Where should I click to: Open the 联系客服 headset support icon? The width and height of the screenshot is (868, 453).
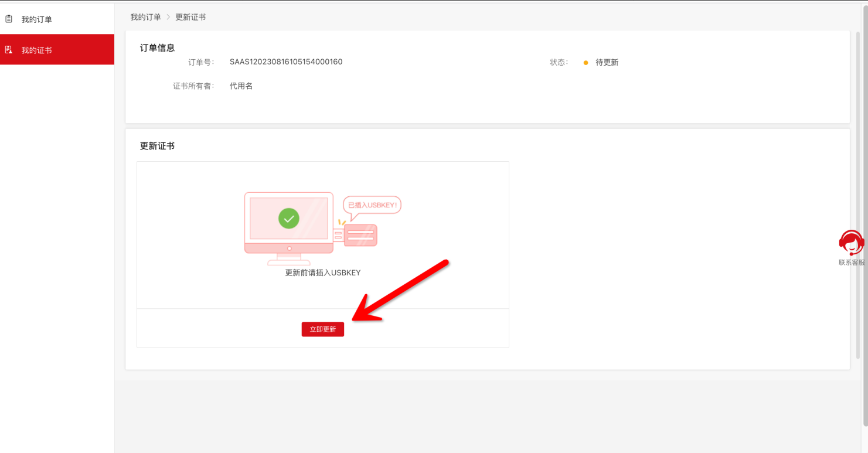tap(851, 243)
